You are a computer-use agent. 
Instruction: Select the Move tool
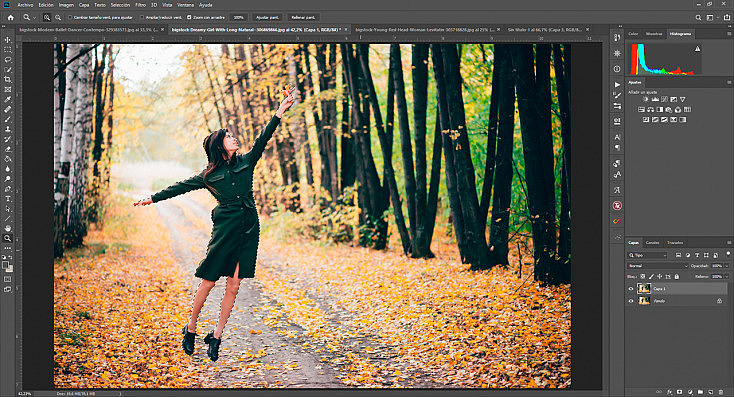[7, 40]
